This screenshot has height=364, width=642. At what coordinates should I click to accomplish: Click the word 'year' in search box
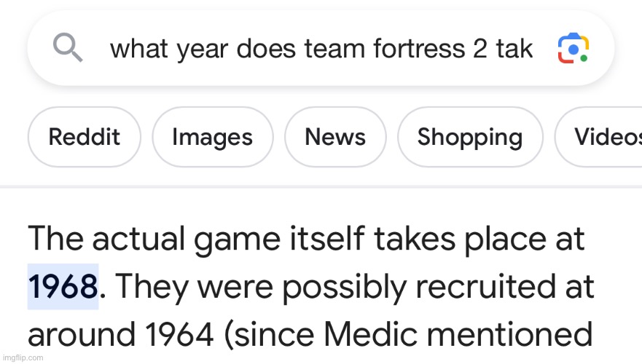coord(203,50)
